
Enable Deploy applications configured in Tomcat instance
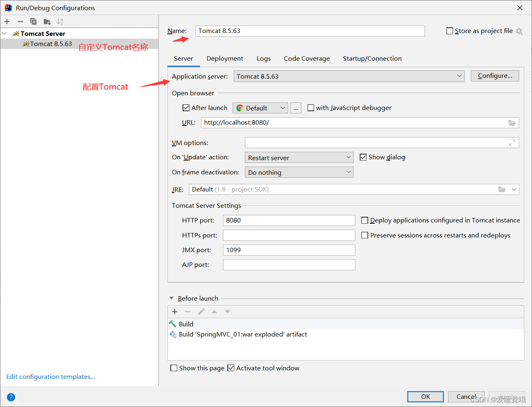(x=365, y=220)
